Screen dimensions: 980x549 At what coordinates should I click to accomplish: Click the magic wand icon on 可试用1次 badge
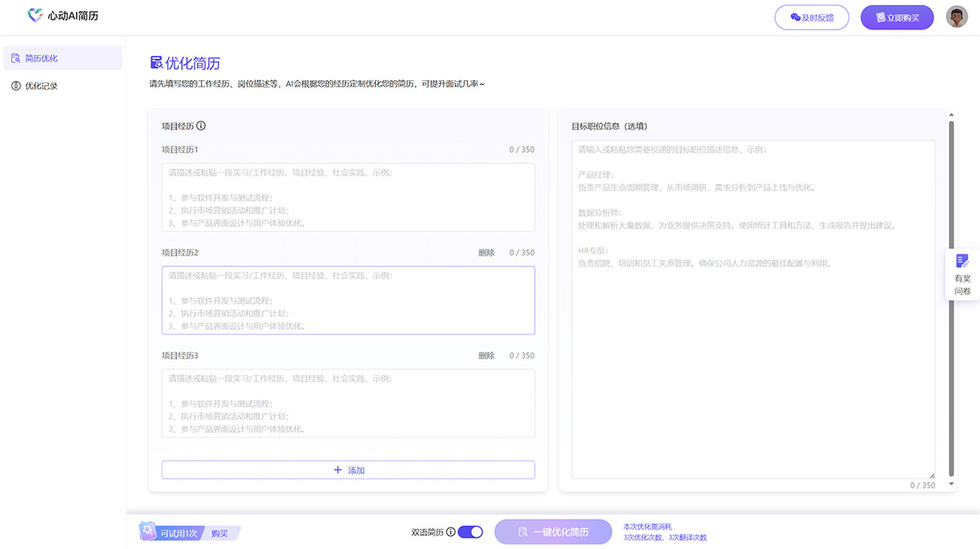pos(148,531)
